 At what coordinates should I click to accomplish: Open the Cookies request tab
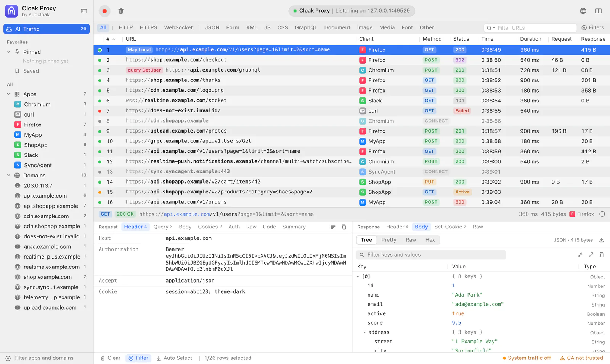(x=210, y=227)
